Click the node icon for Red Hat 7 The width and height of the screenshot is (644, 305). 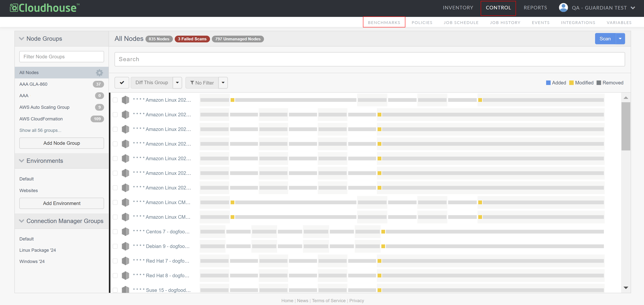click(125, 261)
